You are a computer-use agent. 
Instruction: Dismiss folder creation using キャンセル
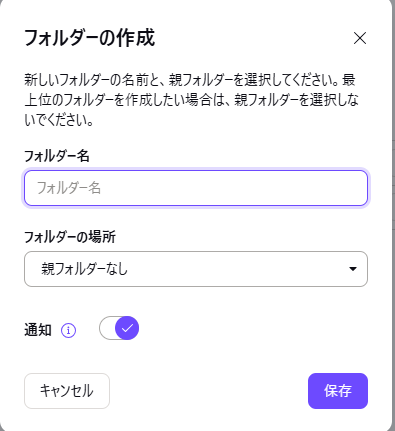click(x=67, y=391)
